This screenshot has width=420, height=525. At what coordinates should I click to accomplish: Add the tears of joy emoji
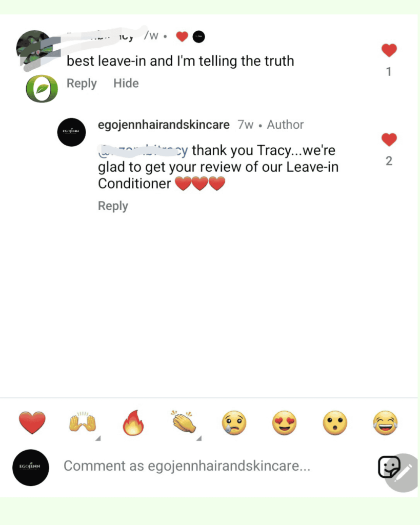pyautogui.click(x=386, y=423)
